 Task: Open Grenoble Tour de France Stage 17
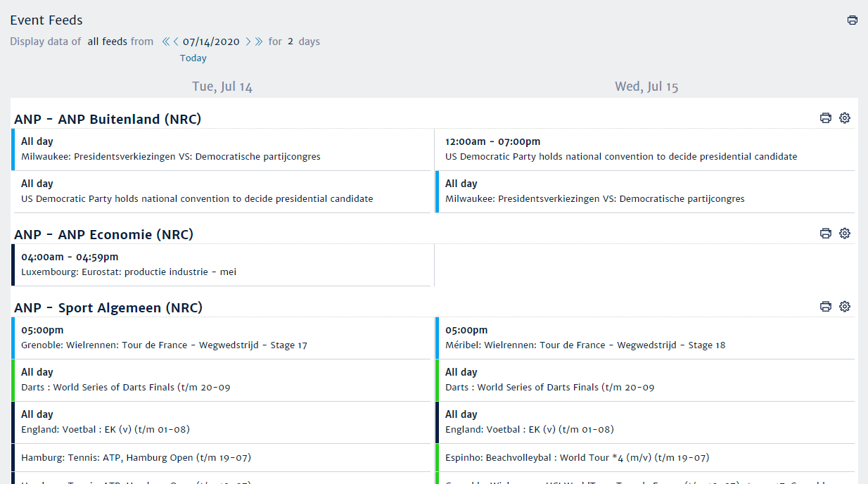[x=221, y=338]
